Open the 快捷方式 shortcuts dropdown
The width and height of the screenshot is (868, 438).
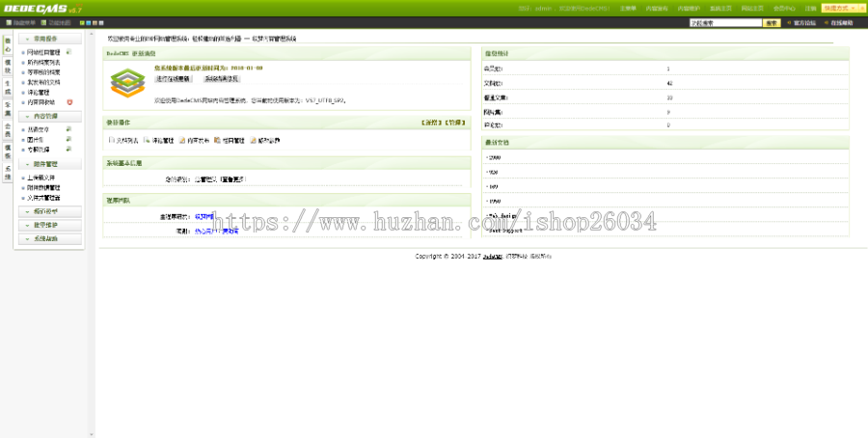[x=841, y=9]
